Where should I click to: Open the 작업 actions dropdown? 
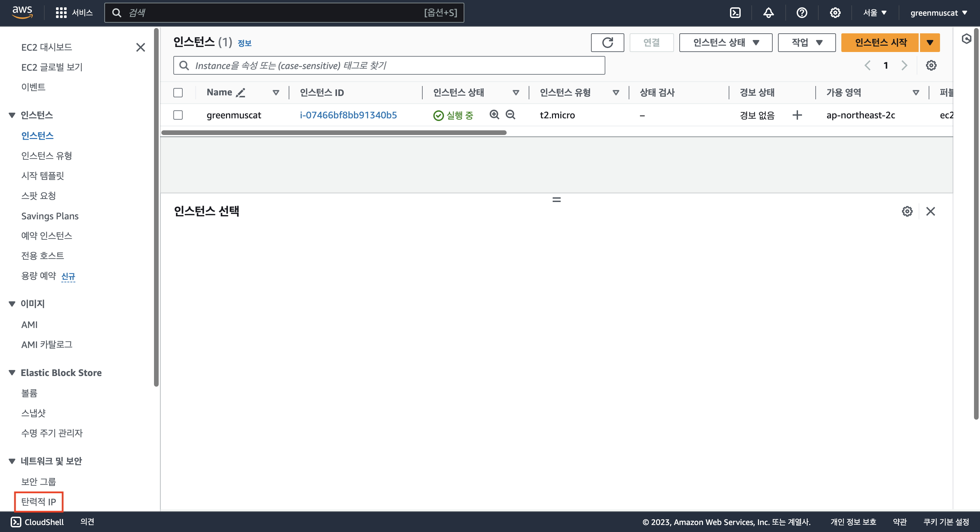pos(807,42)
